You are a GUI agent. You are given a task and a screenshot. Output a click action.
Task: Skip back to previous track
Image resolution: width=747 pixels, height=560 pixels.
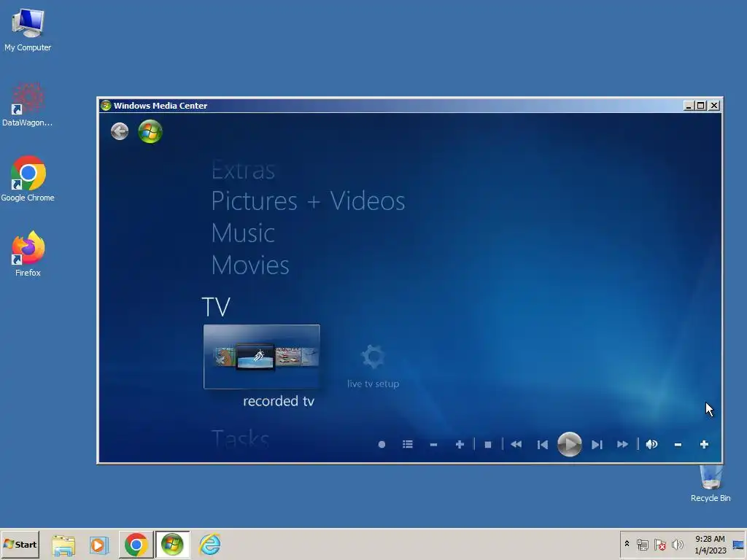[542, 444]
